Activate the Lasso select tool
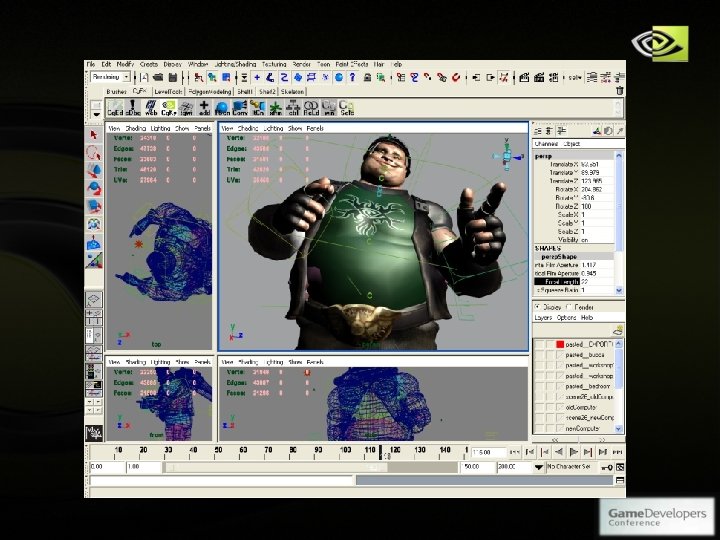 pyautogui.click(x=94, y=152)
